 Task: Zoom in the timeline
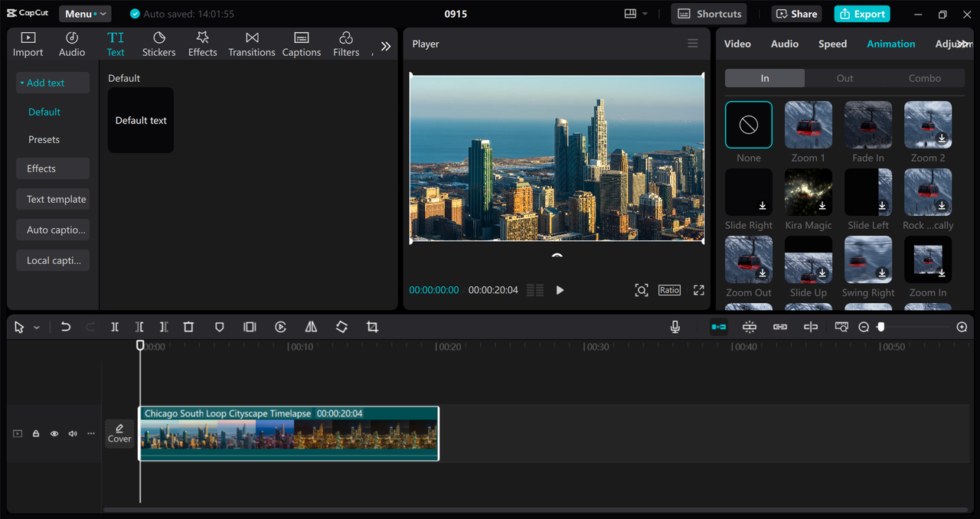pos(962,327)
